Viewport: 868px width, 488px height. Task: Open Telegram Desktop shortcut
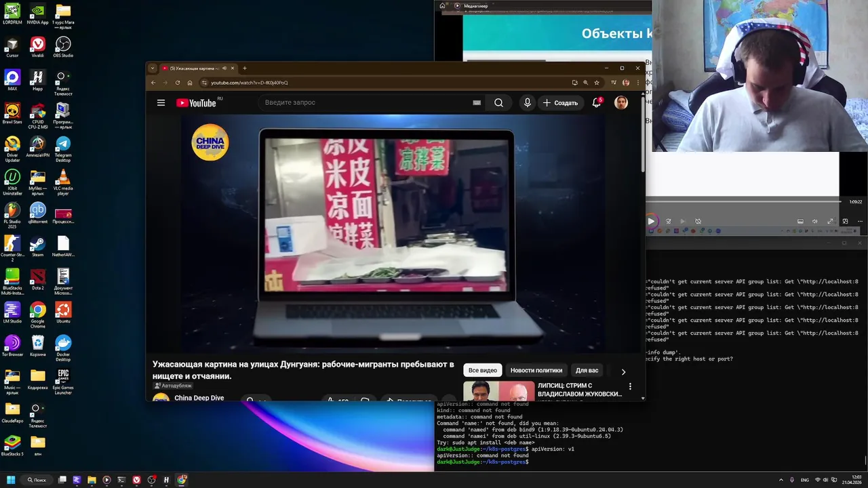[x=63, y=149]
